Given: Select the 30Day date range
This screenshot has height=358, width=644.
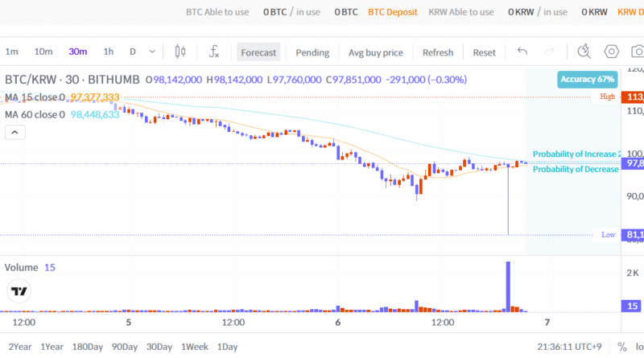Looking at the screenshot, I should point(159,347).
